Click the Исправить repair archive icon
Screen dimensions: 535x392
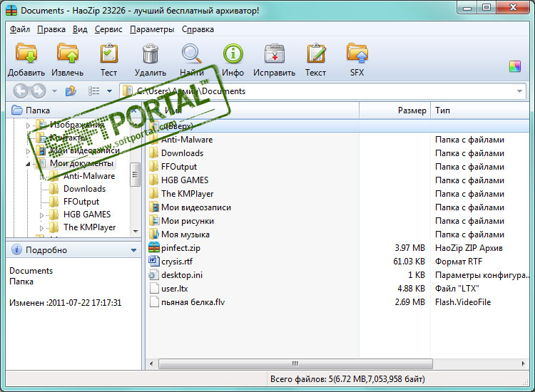click(275, 53)
